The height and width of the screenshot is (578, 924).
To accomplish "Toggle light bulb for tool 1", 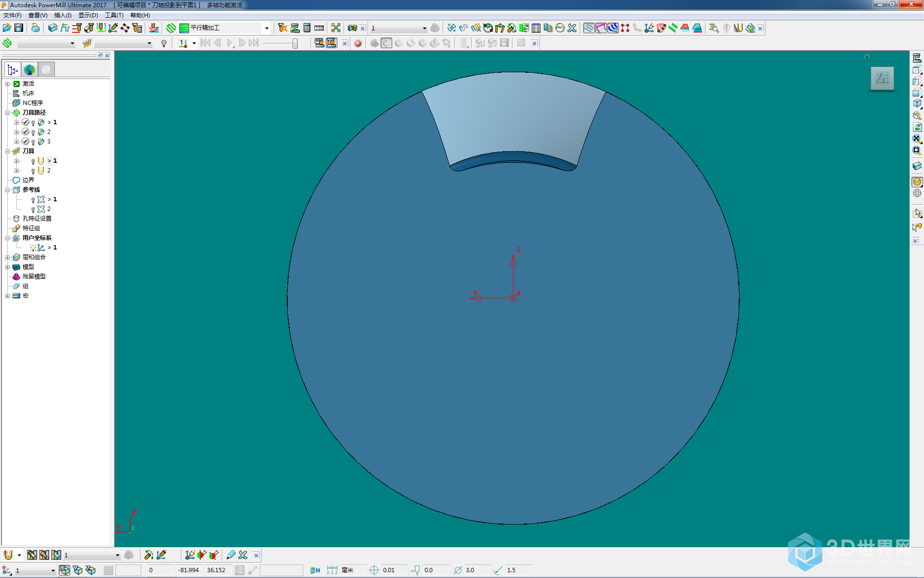I will [33, 161].
